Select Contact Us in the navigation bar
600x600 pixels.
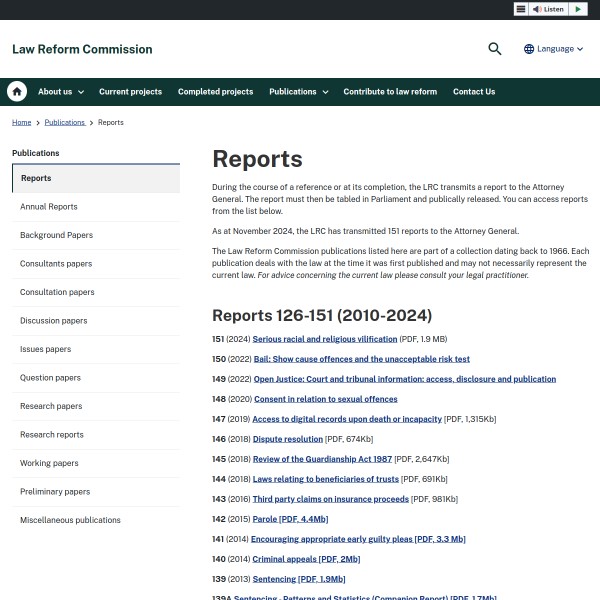pyautogui.click(x=474, y=92)
